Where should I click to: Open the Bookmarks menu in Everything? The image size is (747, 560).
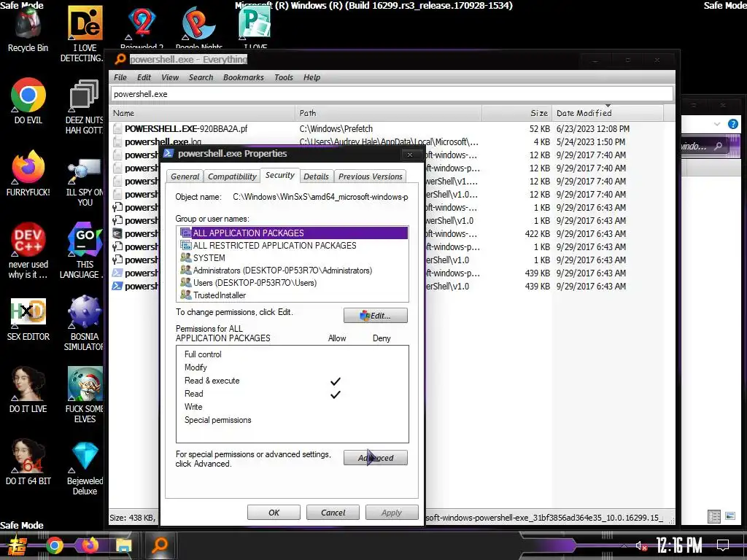pyautogui.click(x=244, y=77)
